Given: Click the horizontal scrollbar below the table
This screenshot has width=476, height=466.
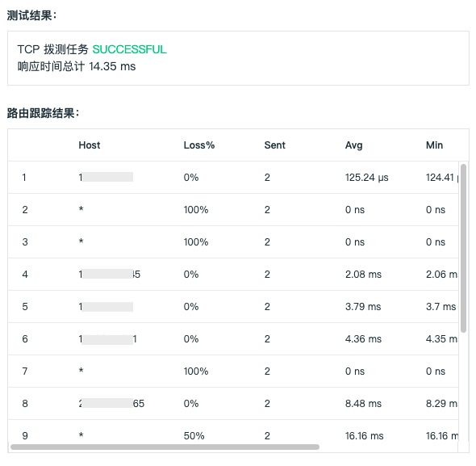Looking at the screenshot, I should [x=165, y=447].
